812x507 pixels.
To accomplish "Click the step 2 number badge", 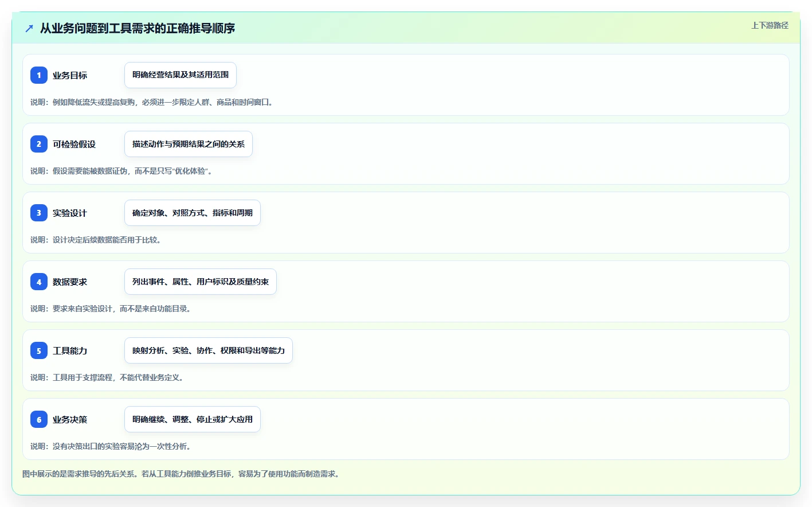I will point(39,144).
